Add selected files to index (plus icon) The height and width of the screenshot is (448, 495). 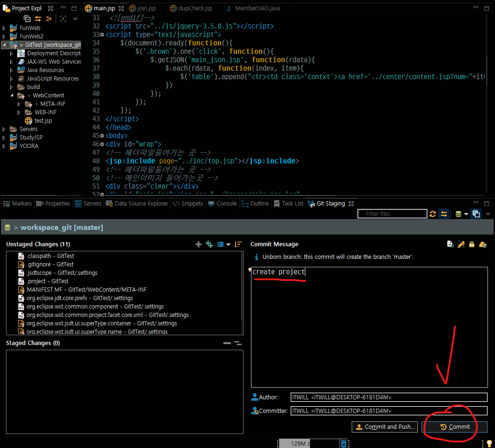pos(199,244)
